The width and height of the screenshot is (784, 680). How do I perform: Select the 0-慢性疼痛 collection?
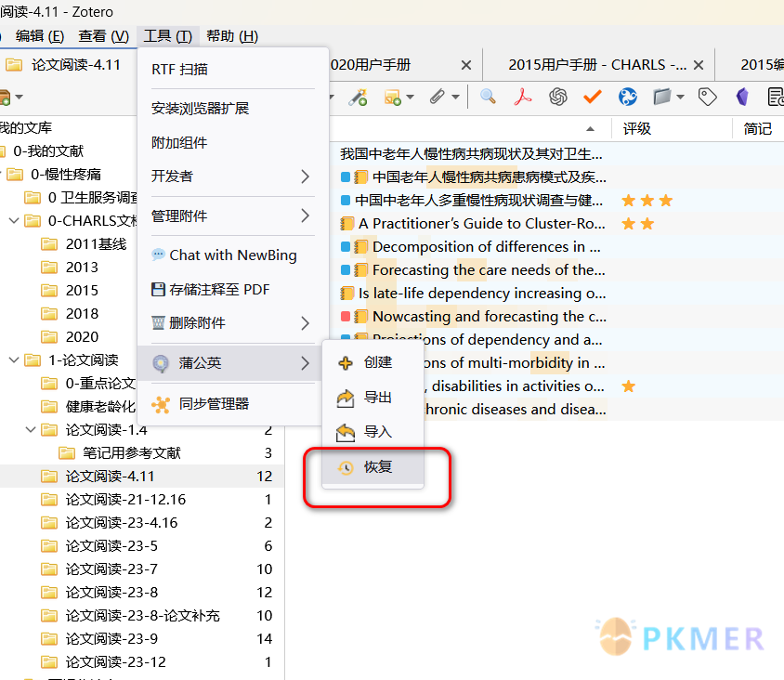tap(66, 175)
